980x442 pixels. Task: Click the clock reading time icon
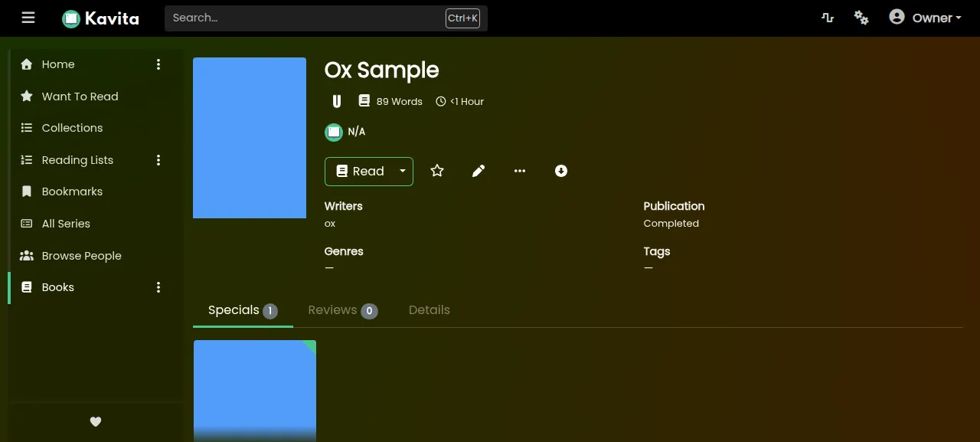pyautogui.click(x=441, y=101)
